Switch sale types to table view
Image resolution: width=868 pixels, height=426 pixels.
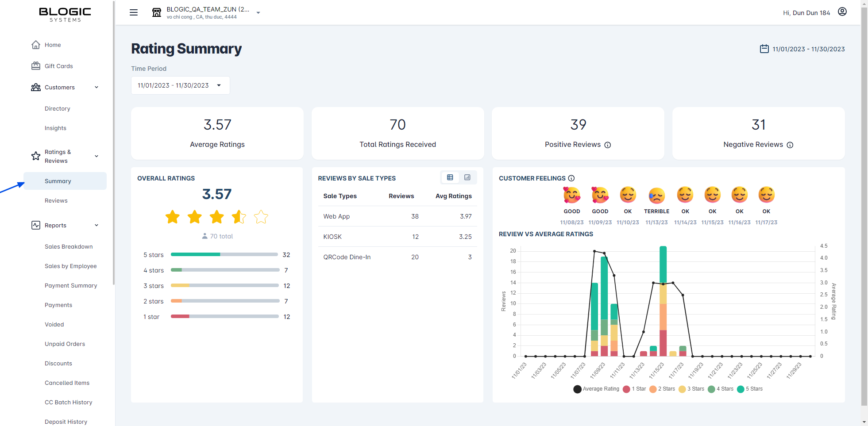pos(450,177)
